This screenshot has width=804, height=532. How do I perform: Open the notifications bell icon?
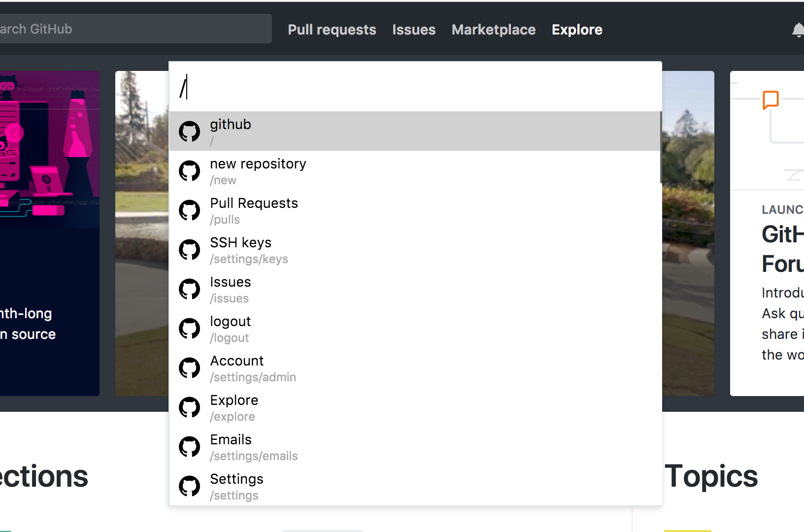coord(798,30)
